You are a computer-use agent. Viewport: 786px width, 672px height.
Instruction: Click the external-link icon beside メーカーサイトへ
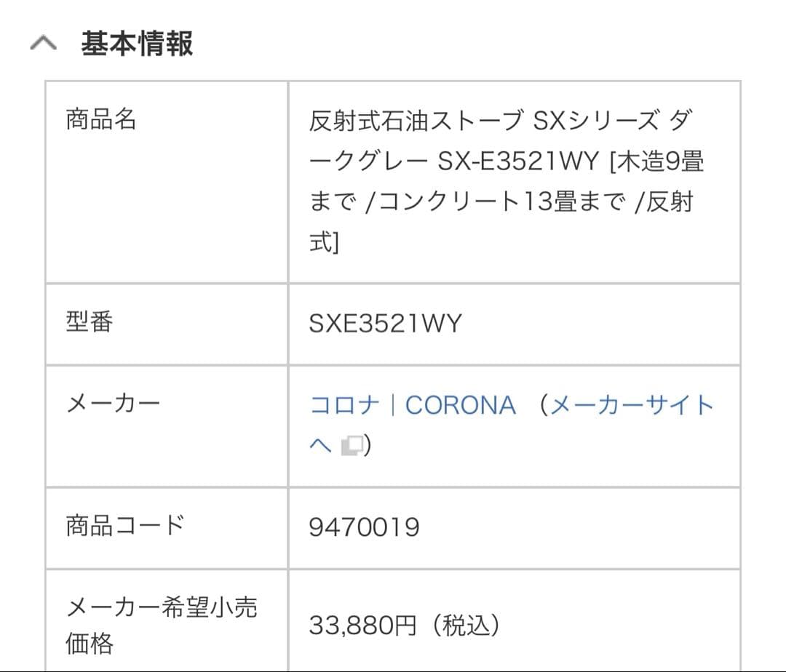click(x=352, y=445)
